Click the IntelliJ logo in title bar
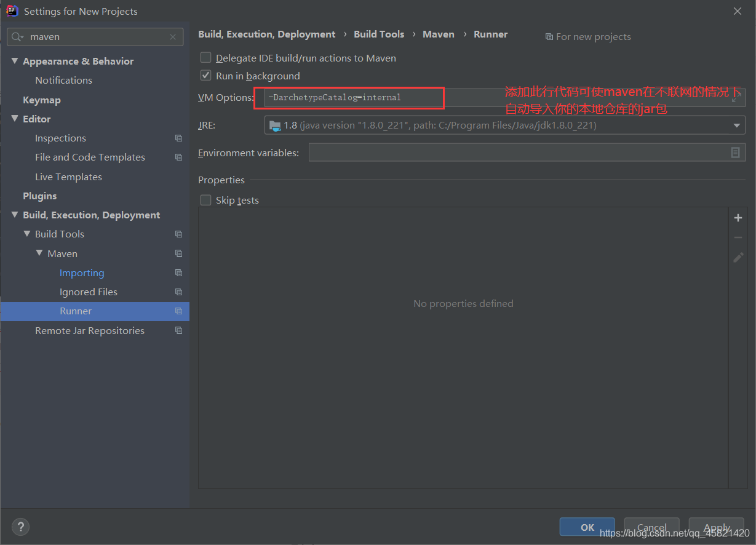The width and height of the screenshot is (756, 545). 12,11
